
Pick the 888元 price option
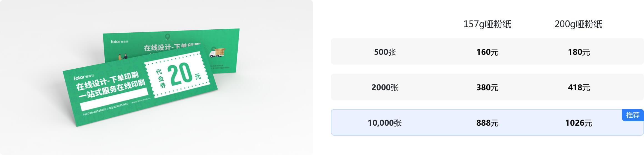tap(487, 123)
